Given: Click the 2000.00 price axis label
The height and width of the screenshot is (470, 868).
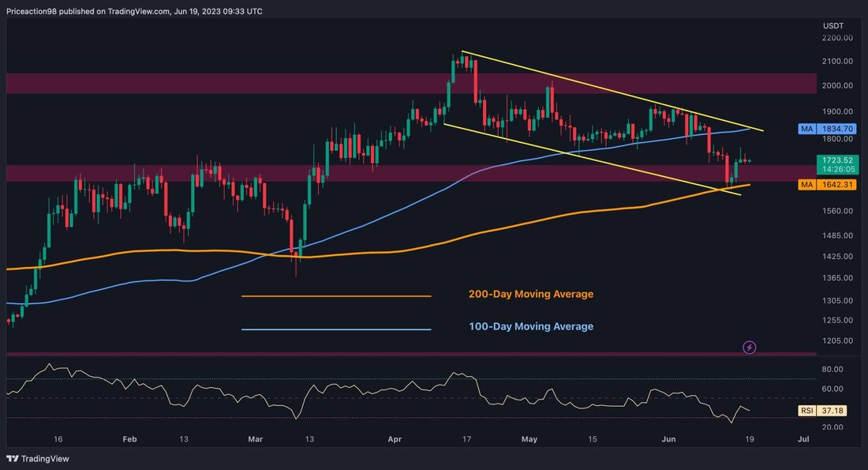Looking at the screenshot, I should tap(837, 85).
